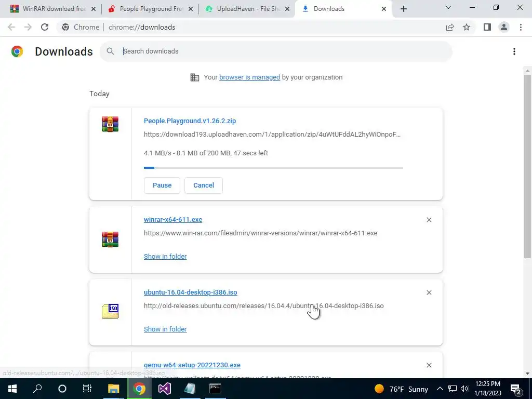Click the scrollbar down arrow
532x399 pixels.
pyautogui.click(x=527, y=374)
